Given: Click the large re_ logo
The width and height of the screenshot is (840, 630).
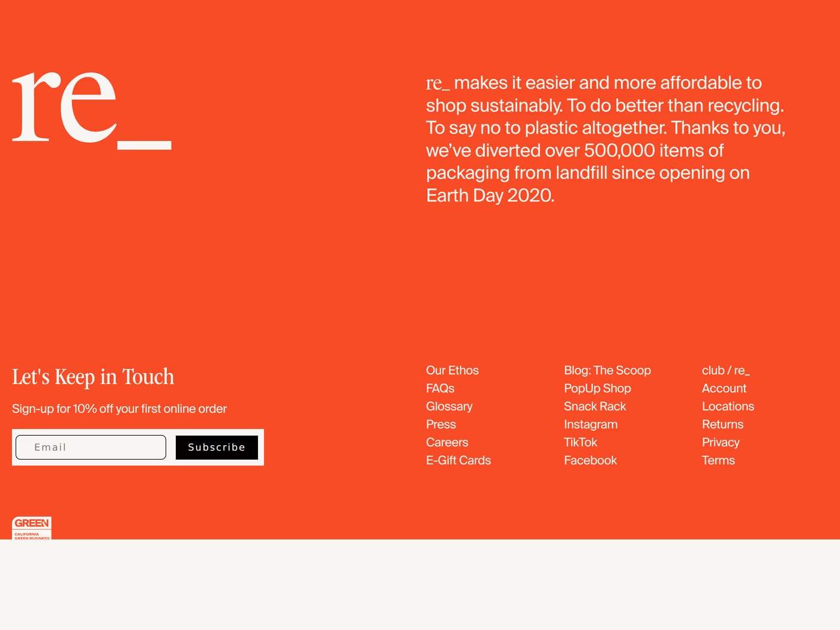Looking at the screenshot, I should (x=92, y=110).
